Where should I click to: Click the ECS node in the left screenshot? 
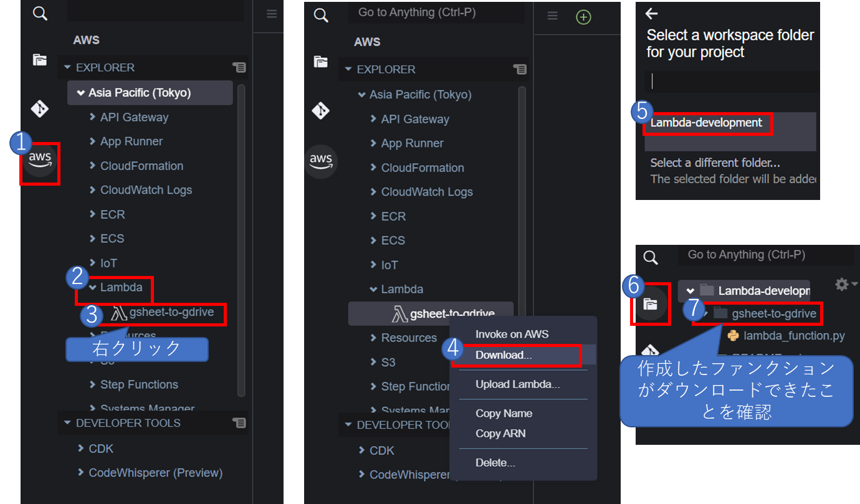tap(112, 239)
